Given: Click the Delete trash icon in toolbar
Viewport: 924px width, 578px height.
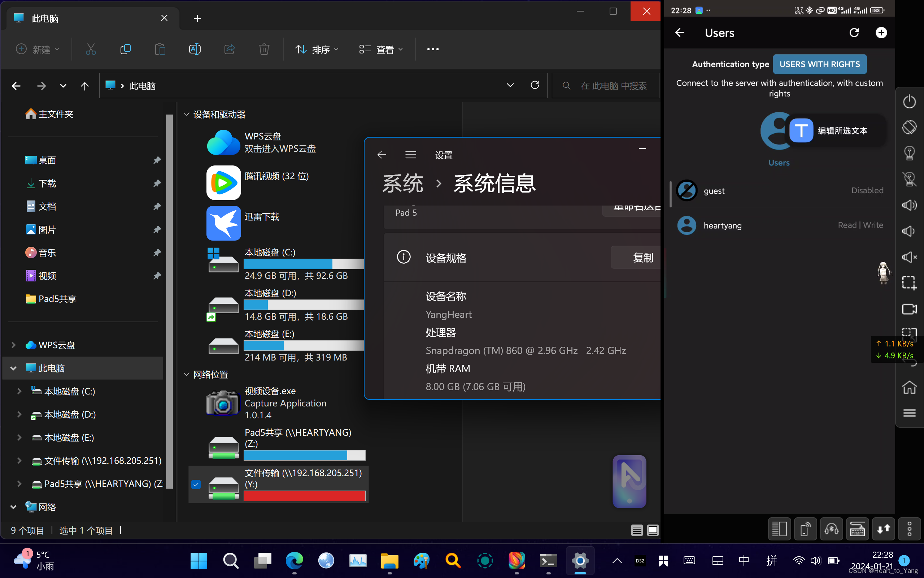Looking at the screenshot, I should (x=264, y=49).
